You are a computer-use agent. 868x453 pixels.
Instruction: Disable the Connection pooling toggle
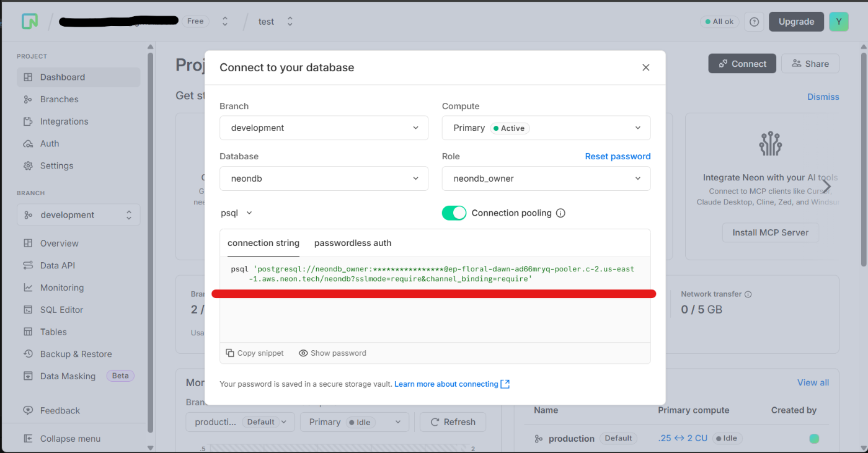coord(454,213)
